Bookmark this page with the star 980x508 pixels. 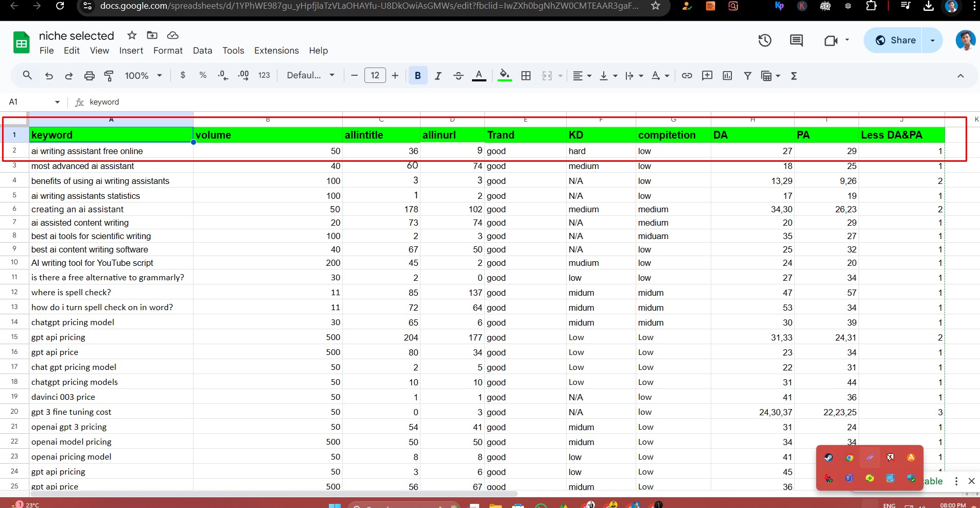[655, 6]
